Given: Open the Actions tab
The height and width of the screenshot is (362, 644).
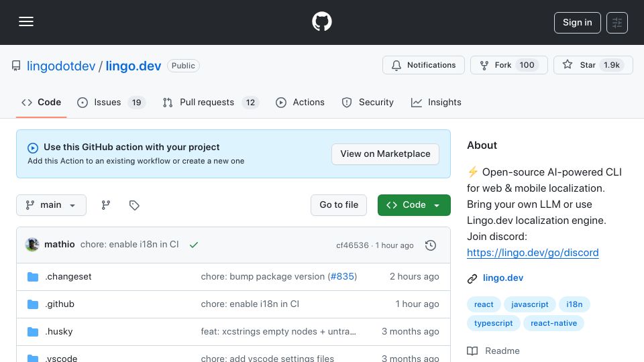Looking at the screenshot, I should click(300, 102).
